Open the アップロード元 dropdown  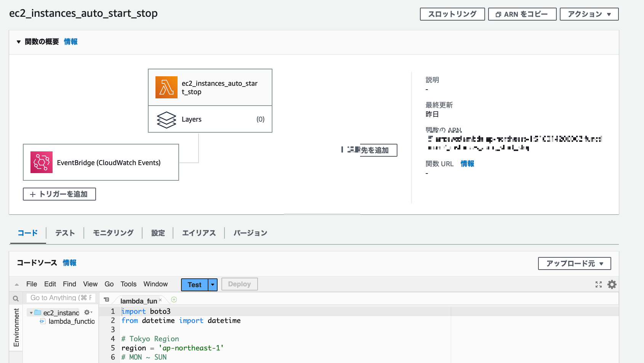click(x=575, y=263)
